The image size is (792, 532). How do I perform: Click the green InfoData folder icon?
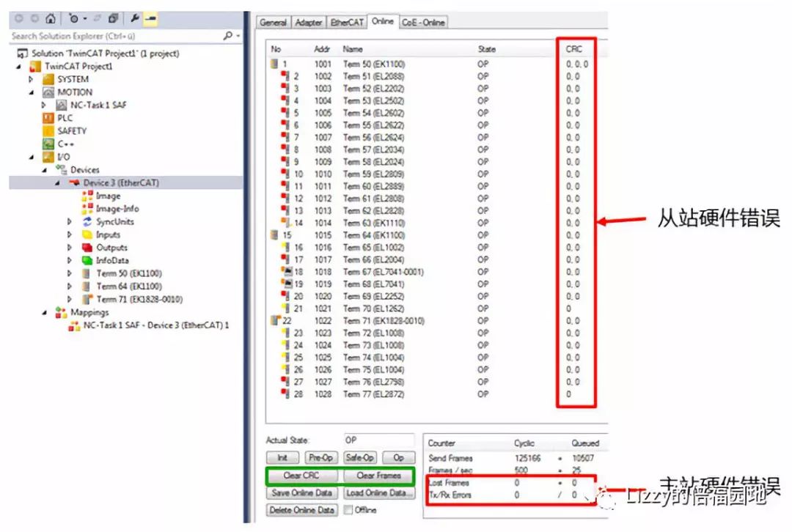[87, 260]
